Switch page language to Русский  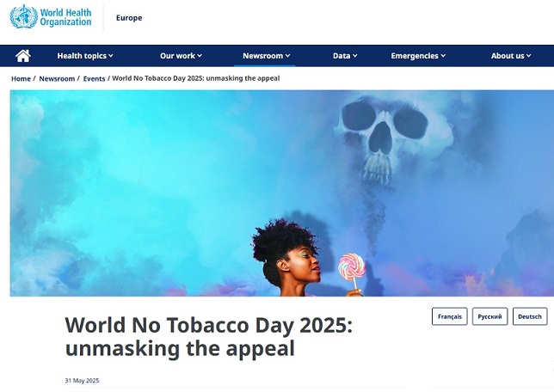[489, 316]
